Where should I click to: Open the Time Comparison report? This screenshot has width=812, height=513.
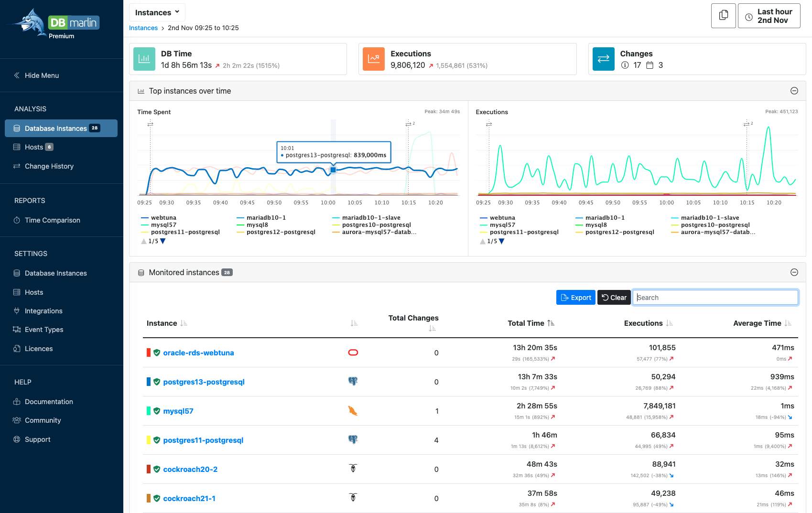point(47,220)
